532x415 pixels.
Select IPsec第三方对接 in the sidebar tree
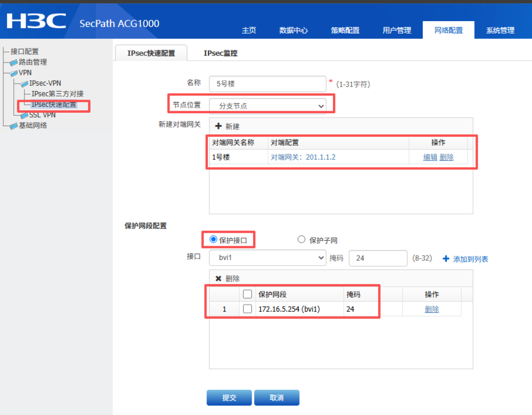tap(57, 94)
